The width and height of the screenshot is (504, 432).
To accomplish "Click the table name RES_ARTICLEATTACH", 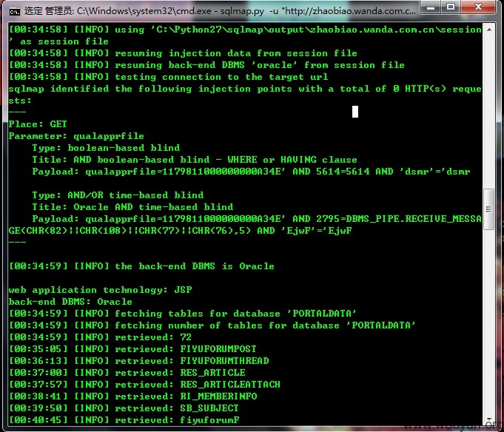I will point(230,385).
